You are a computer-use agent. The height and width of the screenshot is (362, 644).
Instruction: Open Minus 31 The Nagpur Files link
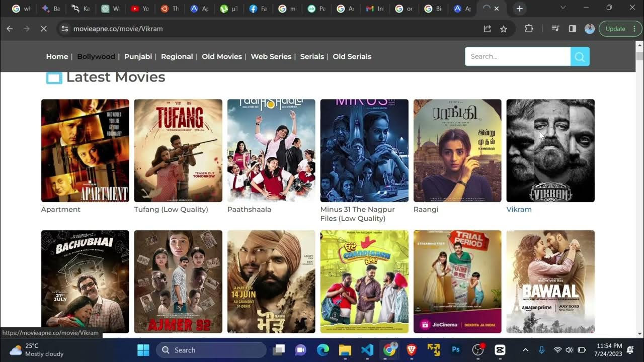(x=357, y=214)
